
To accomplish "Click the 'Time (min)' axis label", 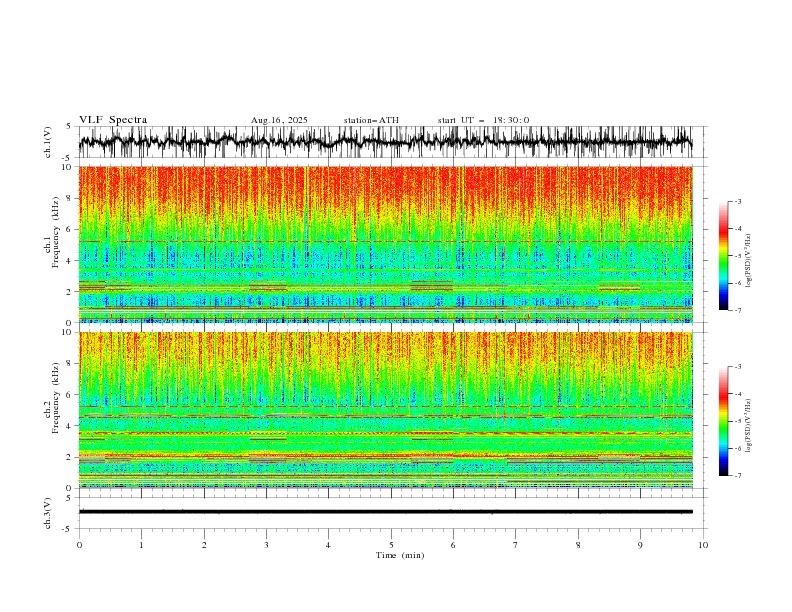I will pos(400,555).
